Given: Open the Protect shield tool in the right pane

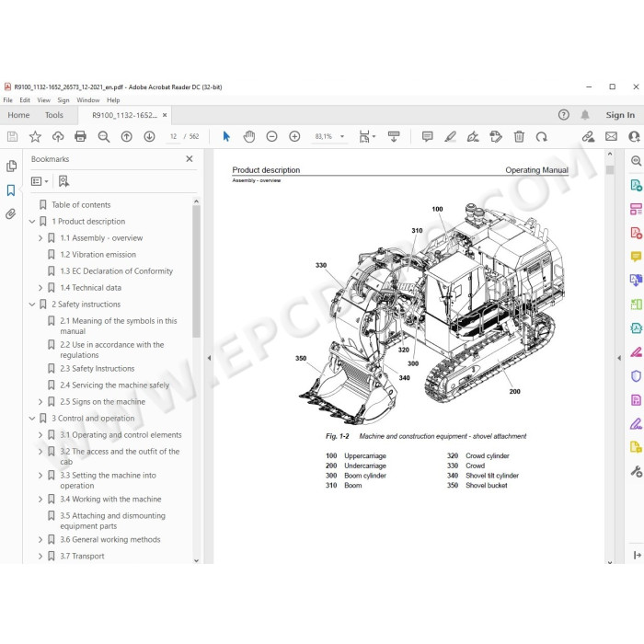Looking at the screenshot, I should (x=636, y=375).
